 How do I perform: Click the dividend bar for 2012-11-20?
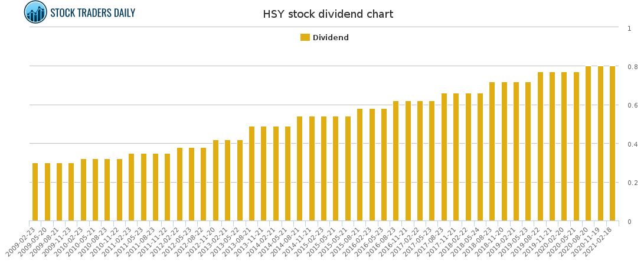pyautogui.click(x=215, y=180)
